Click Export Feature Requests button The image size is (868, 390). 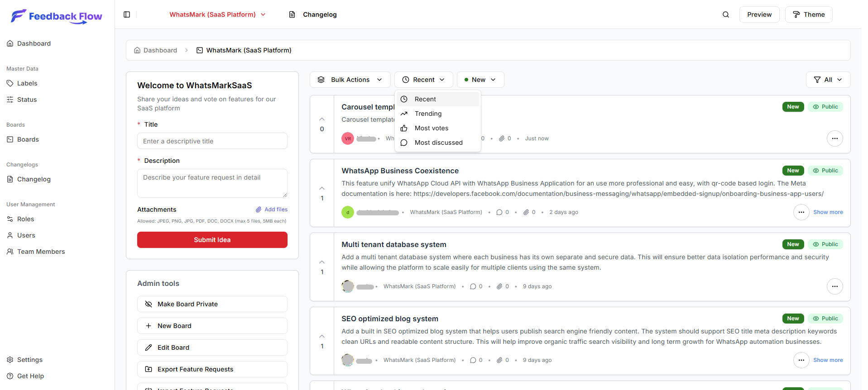[212, 369]
